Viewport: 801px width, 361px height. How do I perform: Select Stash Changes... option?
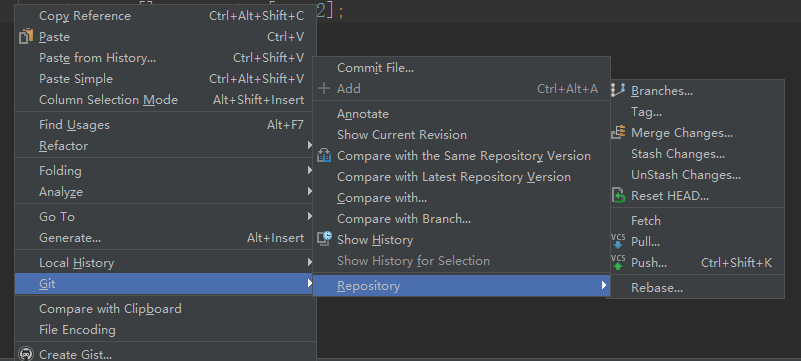697,154
